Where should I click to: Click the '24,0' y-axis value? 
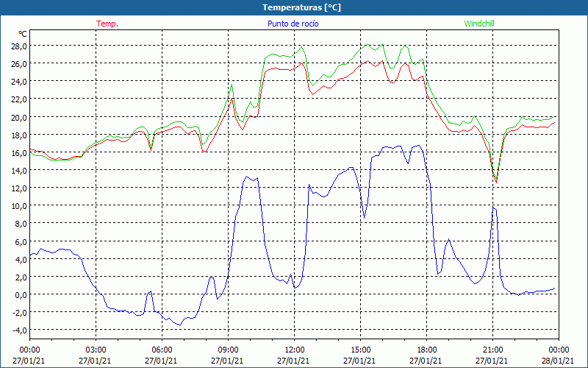(x=19, y=81)
